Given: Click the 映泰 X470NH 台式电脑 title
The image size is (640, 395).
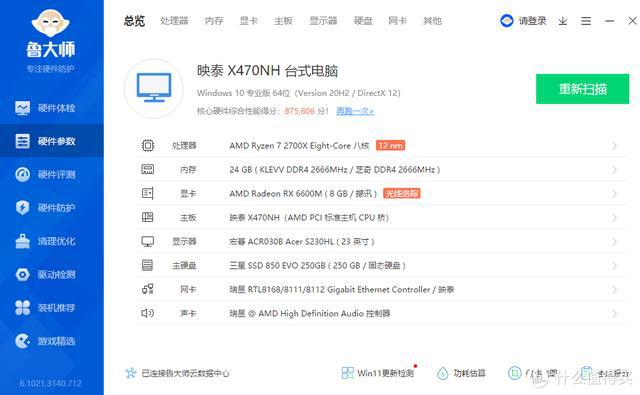Looking at the screenshot, I should click(267, 71).
